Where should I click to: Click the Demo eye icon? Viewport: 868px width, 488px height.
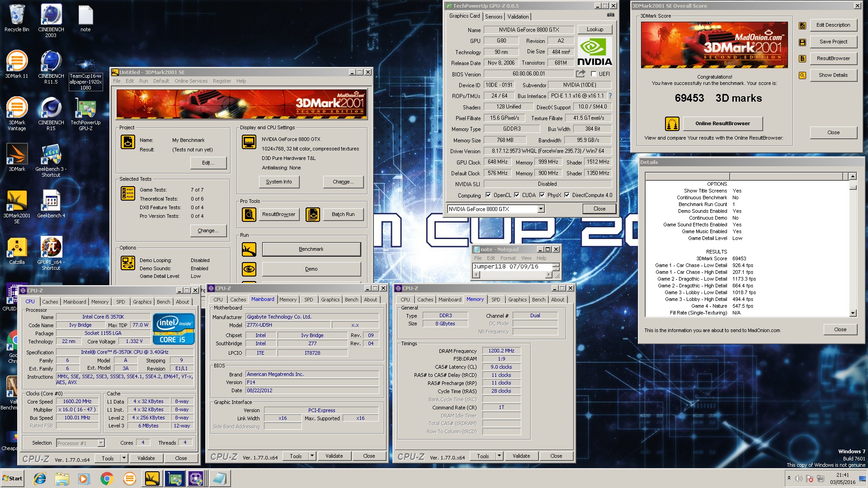249,269
